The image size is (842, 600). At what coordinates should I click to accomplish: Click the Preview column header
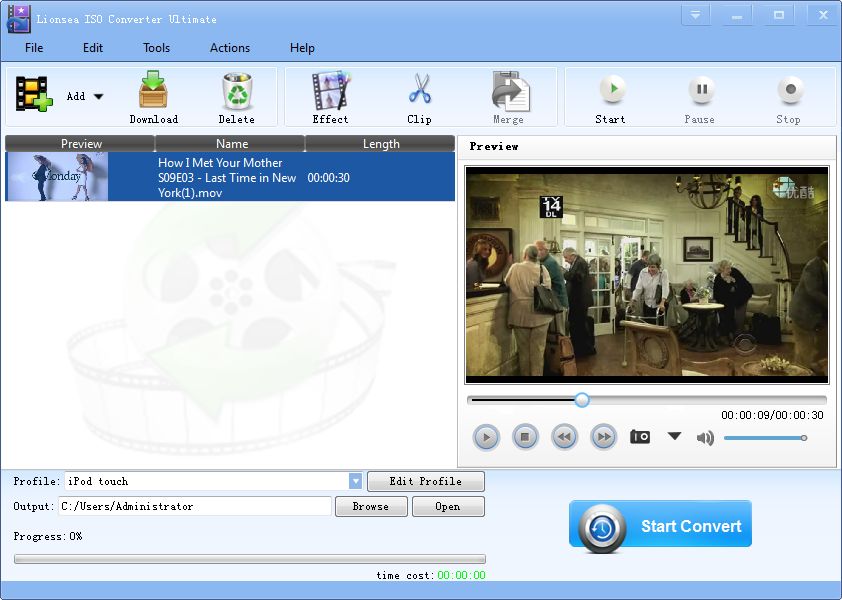tap(80, 143)
